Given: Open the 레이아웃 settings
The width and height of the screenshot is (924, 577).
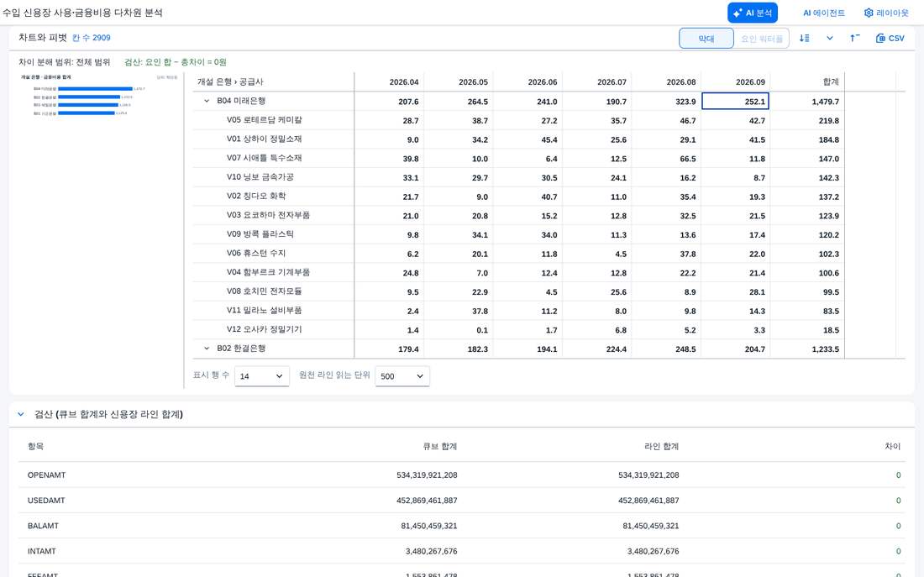Looking at the screenshot, I should (886, 13).
